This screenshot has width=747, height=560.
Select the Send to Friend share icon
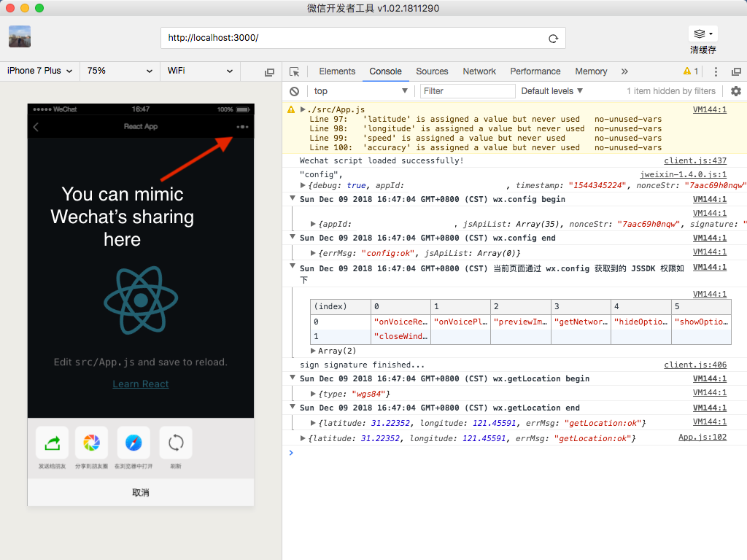pyautogui.click(x=52, y=442)
